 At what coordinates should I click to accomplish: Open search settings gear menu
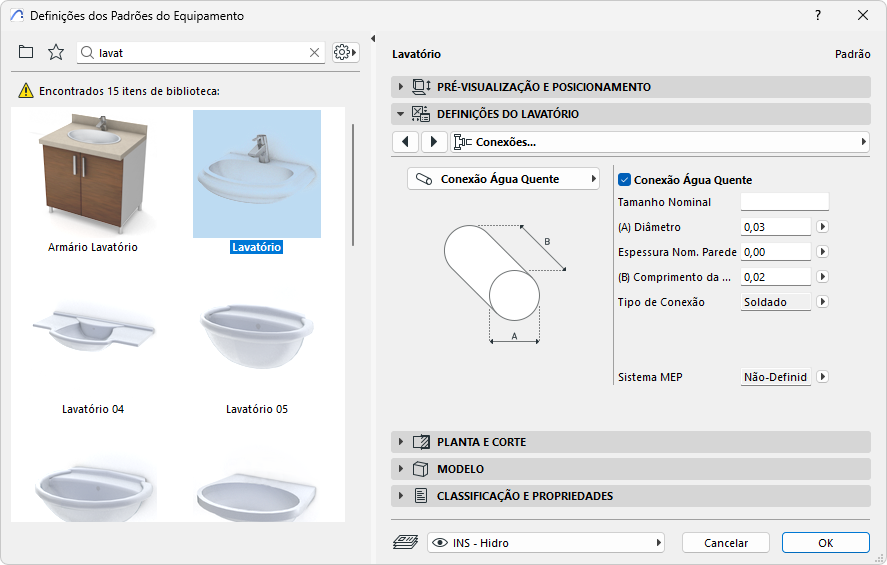tap(346, 52)
